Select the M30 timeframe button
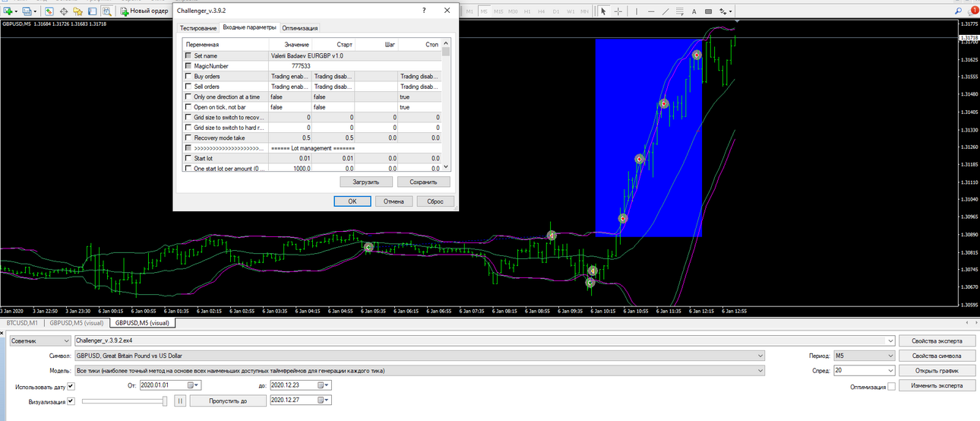This screenshot has height=421, width=980. [513, 11]
